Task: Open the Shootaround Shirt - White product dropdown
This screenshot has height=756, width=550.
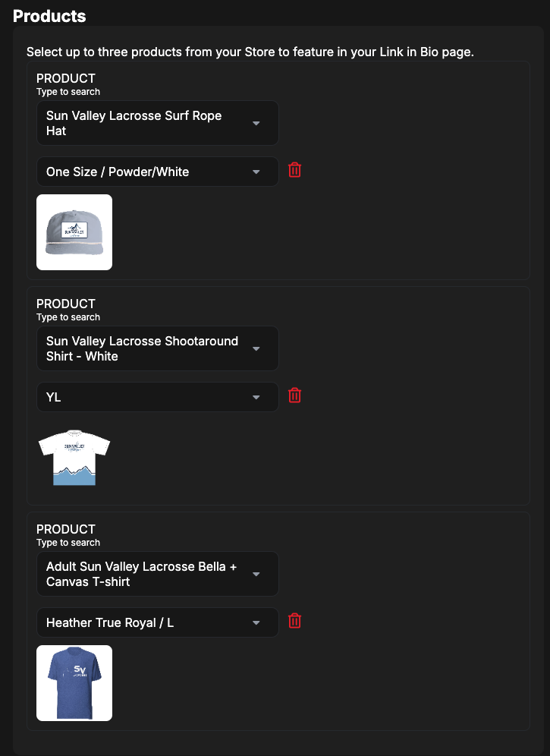Action: pos(158,348)
